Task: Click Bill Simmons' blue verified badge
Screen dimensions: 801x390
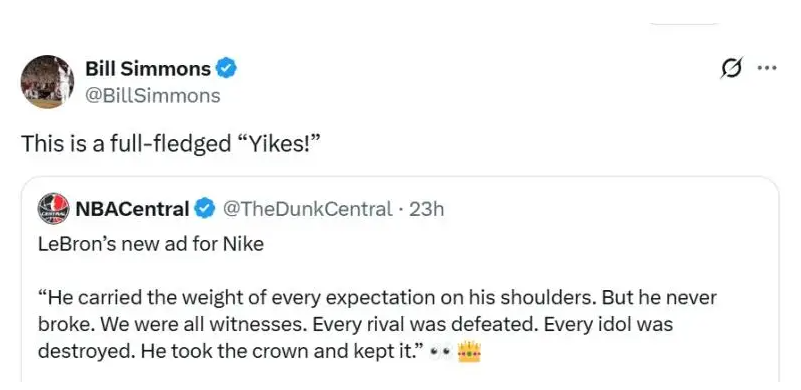Action: (226, 68)
